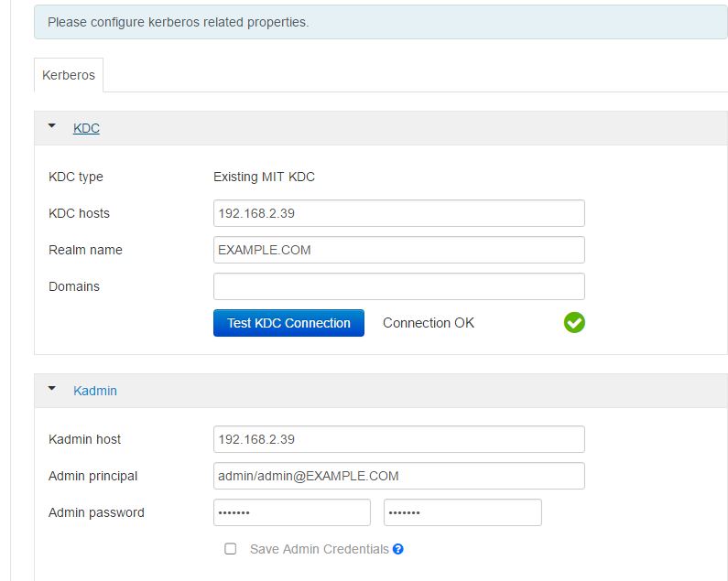Click the Connection OK status text
This screenshot has height=581, width=728.
point(429,323)
